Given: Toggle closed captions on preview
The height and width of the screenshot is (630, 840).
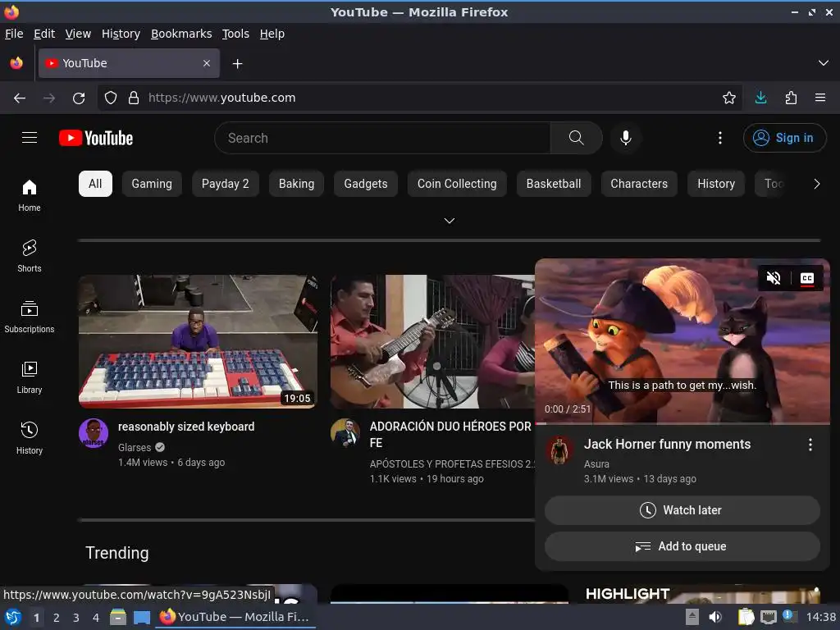Looking at the screenshot, I should point(807,278).
